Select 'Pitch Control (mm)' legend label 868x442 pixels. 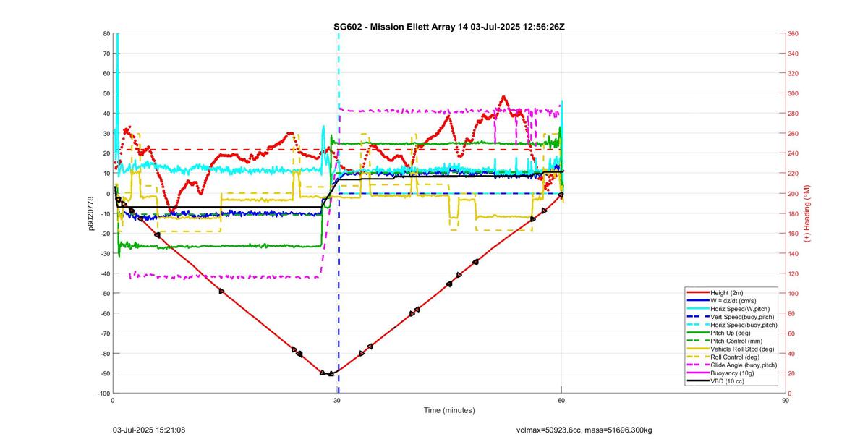[736, 341]
